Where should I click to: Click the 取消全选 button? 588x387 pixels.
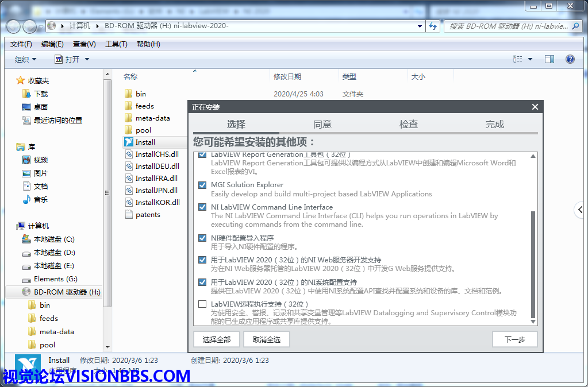click(x=267, y=339)
